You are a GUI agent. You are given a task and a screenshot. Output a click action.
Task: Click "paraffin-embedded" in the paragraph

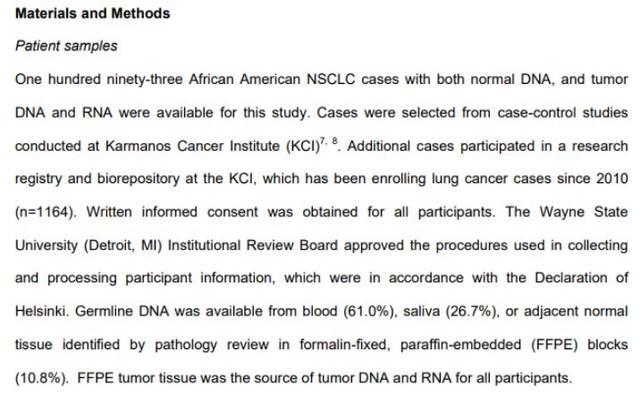click(x=460, y=345)
